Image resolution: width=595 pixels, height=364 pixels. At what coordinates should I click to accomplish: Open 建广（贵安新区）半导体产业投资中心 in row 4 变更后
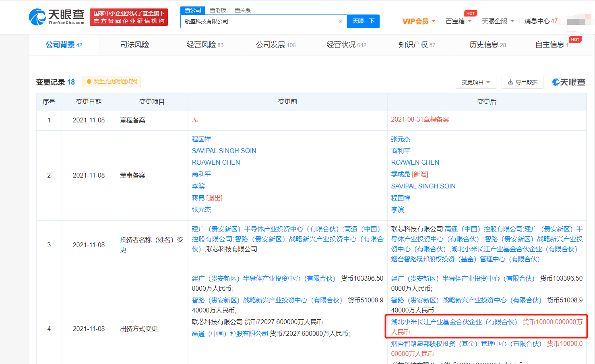(x=463, y=279)
